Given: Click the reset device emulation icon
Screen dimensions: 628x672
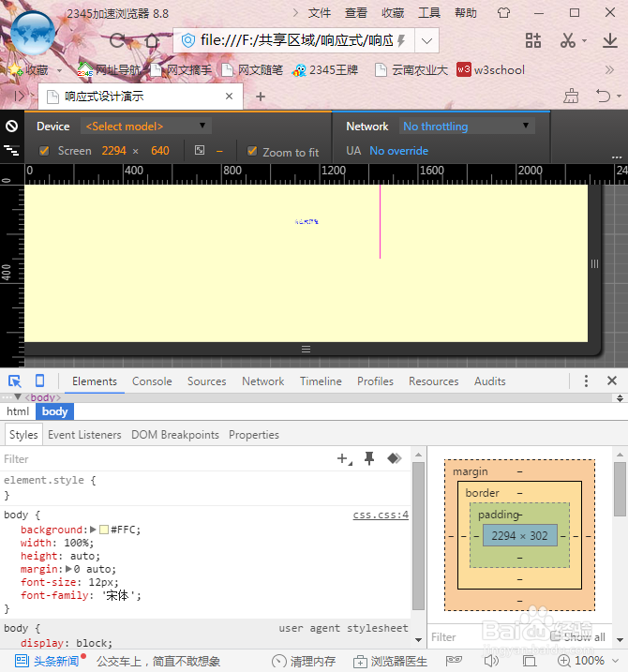Looking at the screenshot, I should tap(11, 126).
